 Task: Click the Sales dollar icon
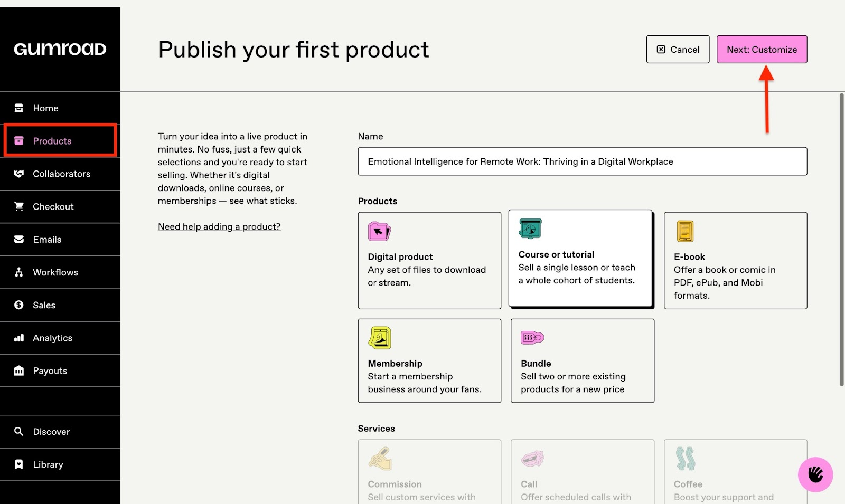(x=19, y=305)
